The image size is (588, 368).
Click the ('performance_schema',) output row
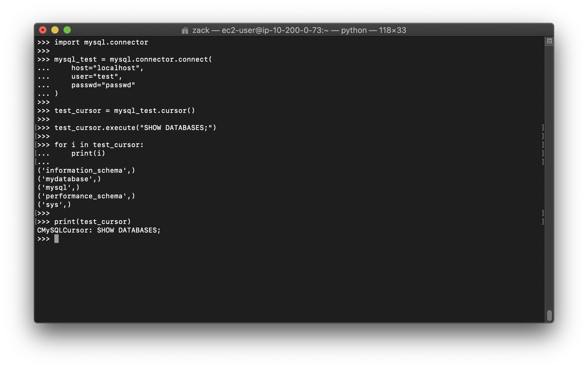pos(86,196)
